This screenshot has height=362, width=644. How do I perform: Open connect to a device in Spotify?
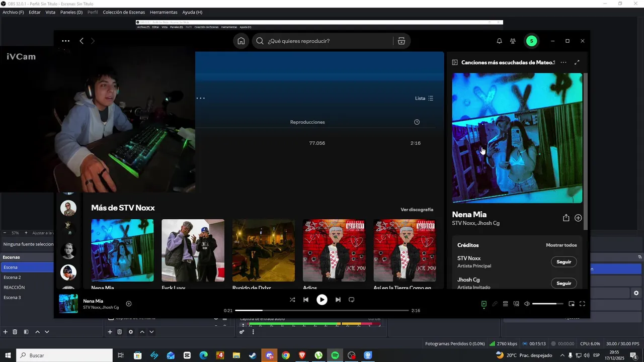(516, 304)
